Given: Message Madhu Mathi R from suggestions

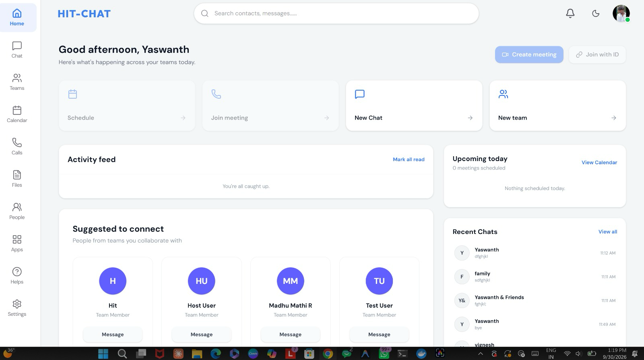Looking at the screenshot, I should click(290, 335).
